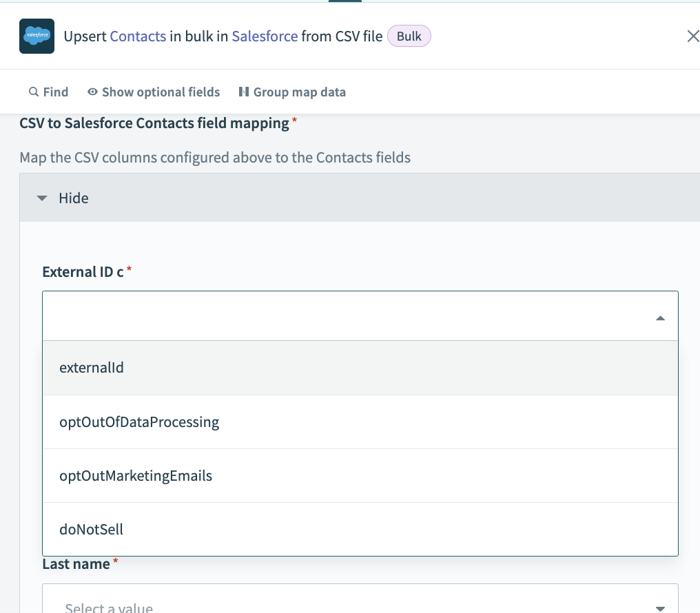Collapse the External ID c dropdown arrow
The width and height of the screenshot is (700, 613).
tap(660, 318)
